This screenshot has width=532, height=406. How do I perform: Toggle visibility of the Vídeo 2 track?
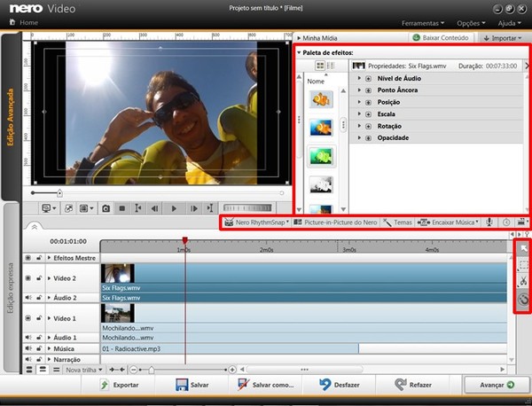tap(28, 277)
